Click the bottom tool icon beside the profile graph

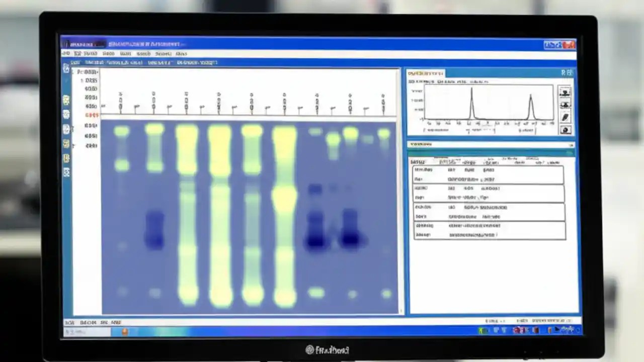tap(566, 130)
